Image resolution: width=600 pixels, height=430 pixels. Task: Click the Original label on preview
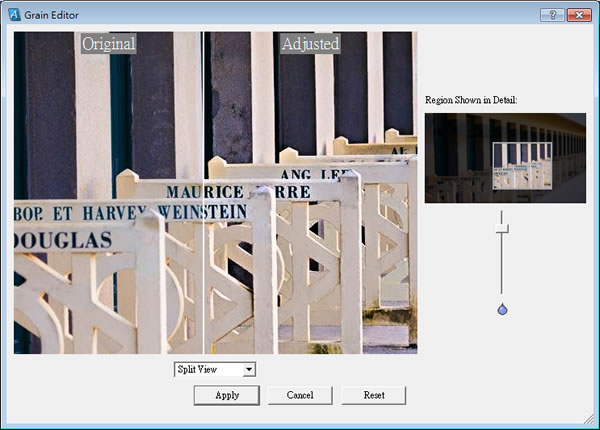109,43
